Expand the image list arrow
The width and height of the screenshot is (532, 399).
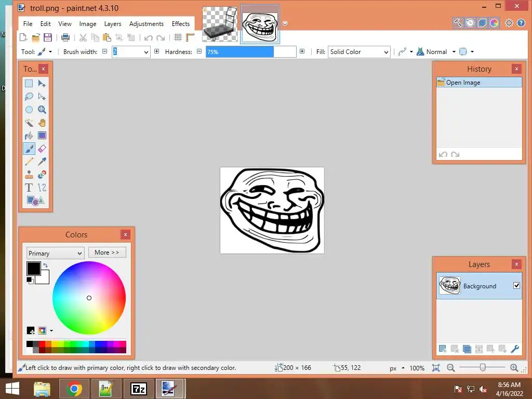[285, 23]
